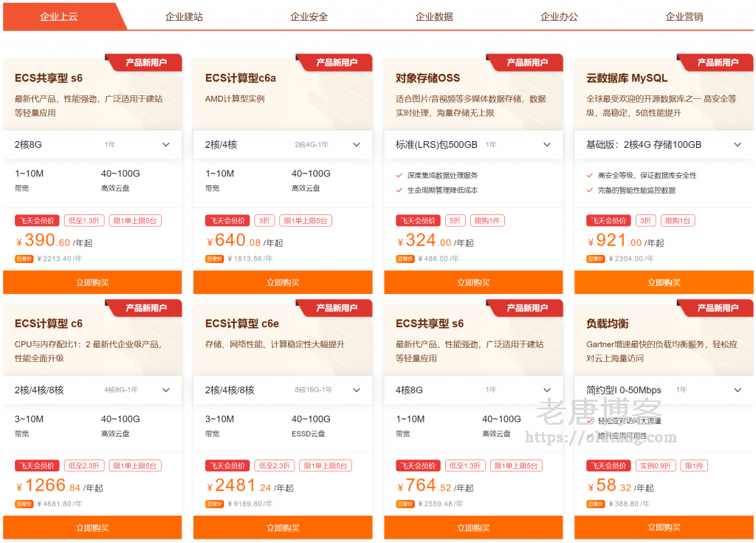Click the 完备的智能性能监控数据 feature
756x543 pixels.
point(636,190)
